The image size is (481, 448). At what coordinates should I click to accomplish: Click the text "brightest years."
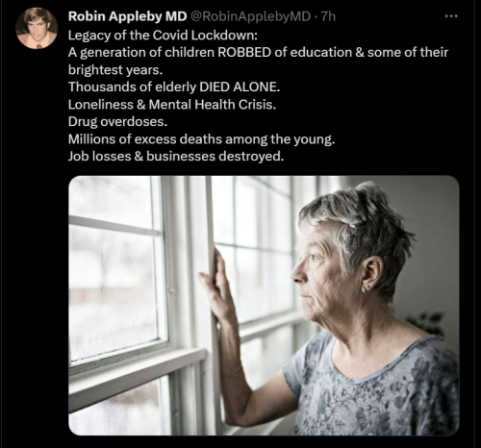[x=115, y=70]
